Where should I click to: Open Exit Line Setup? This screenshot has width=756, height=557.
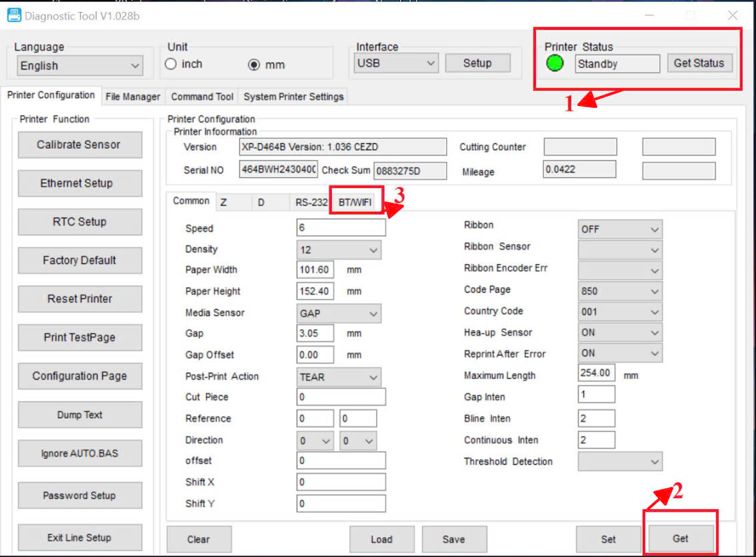[x=79, y=537]
